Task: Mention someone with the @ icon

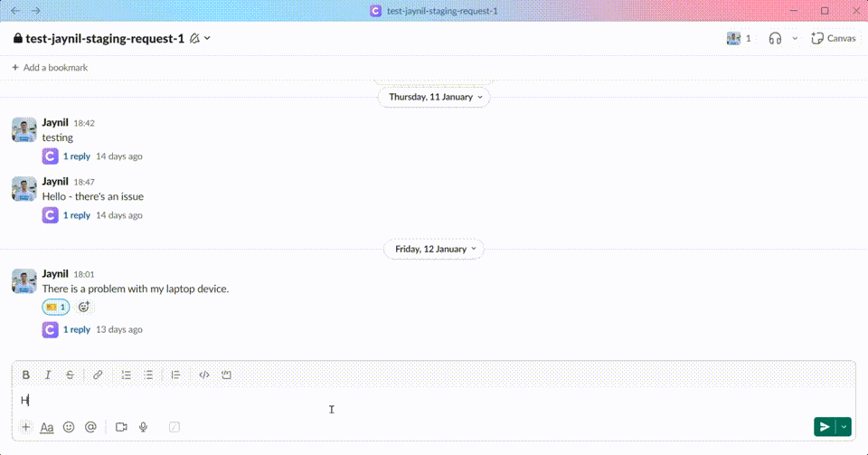Action: tap(90, 427)
